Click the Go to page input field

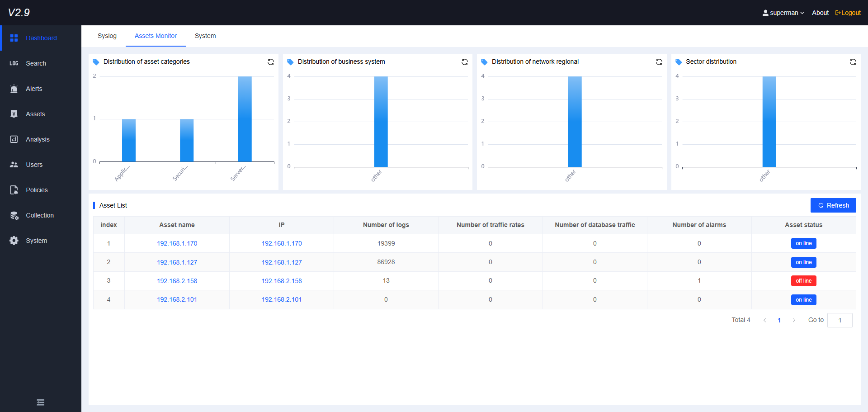pos(840,320)
